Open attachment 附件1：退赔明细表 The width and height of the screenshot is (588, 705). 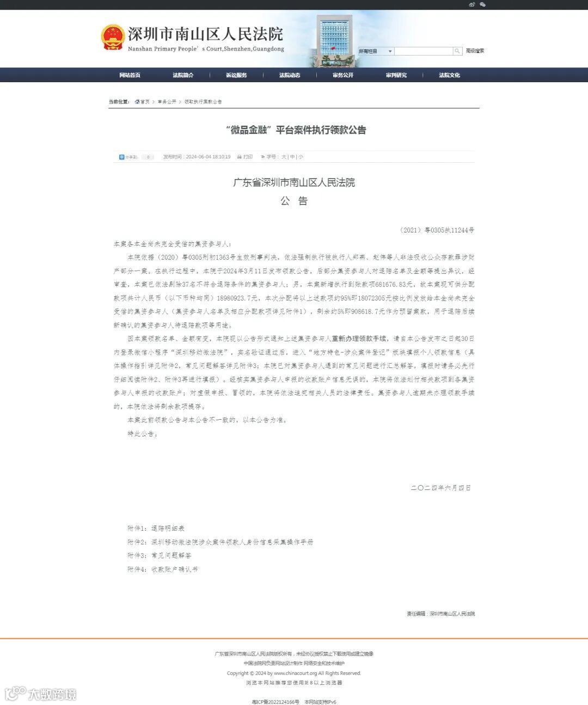pos(156,528)
